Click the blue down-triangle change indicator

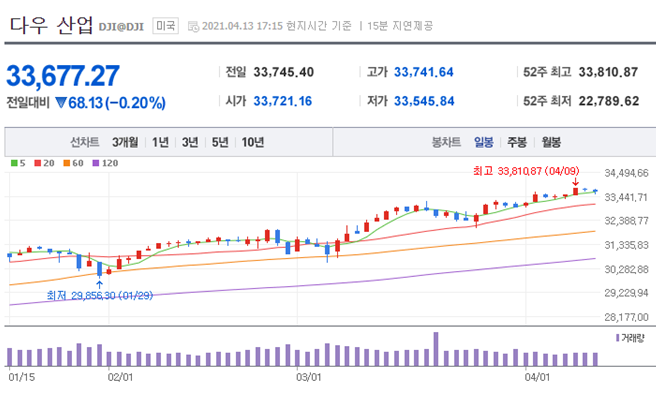pos(61,103)
